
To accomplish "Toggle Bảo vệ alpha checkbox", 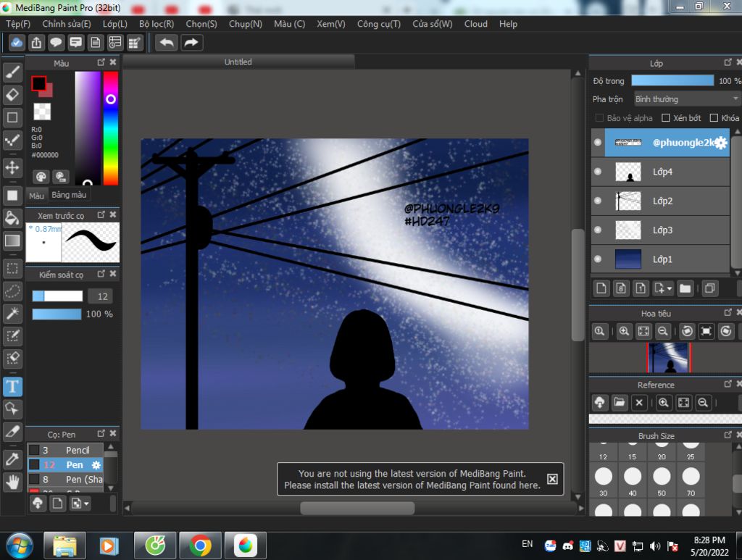I will (x=599, y=118).
